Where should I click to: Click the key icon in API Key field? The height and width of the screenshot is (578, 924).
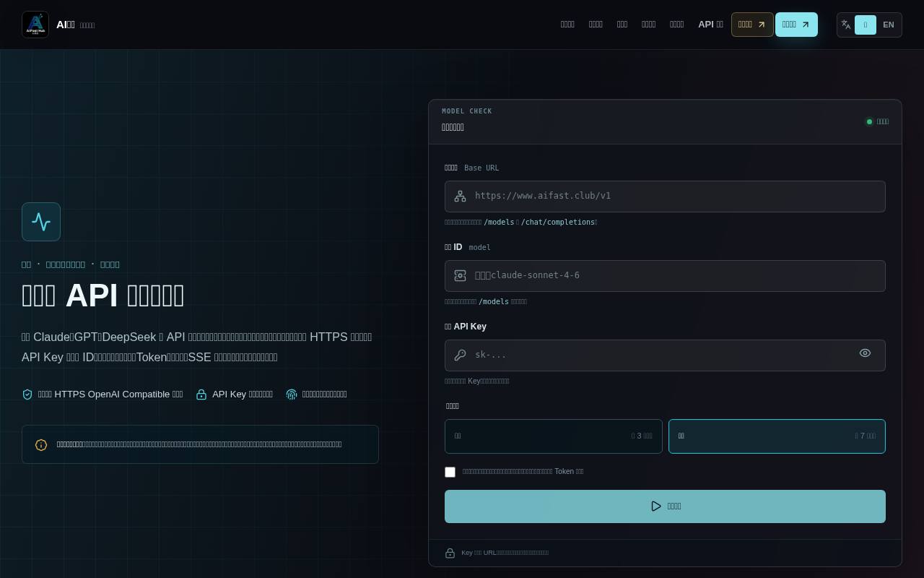(460, 355)
